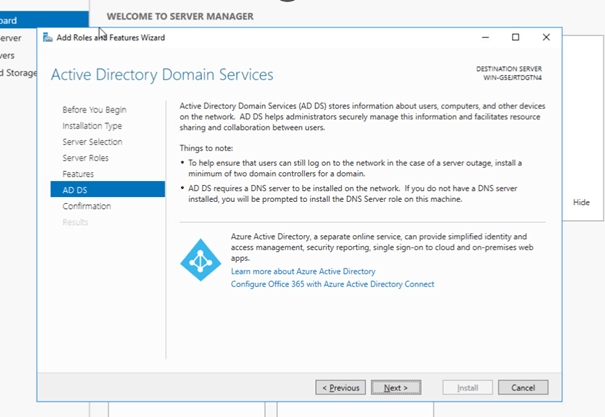Click Hide in Server Manager welcome panel
The width and height of the screenshot is (605, 417).
click(581, 202)
